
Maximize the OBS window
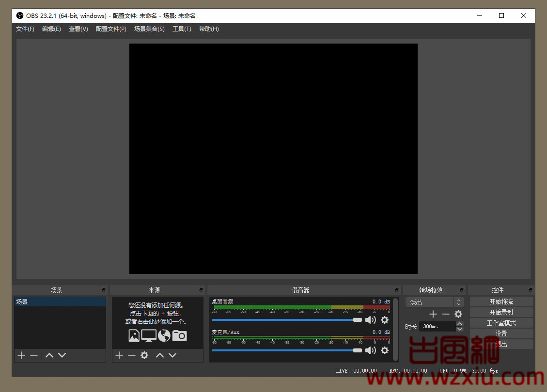pyautogui.click(x=501, y=15)
